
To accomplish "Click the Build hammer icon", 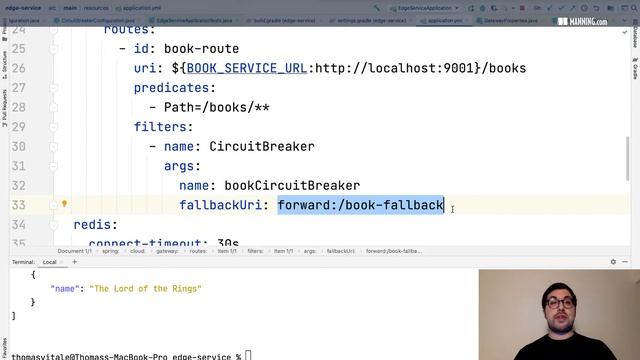I will pos(376,8).
